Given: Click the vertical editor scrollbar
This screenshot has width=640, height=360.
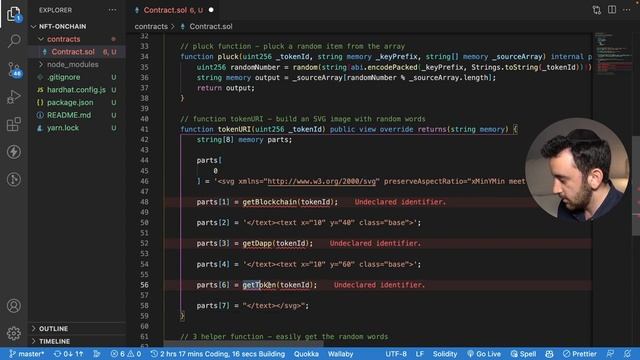Looking at the screenshot, I should click(x=636, y=186).
